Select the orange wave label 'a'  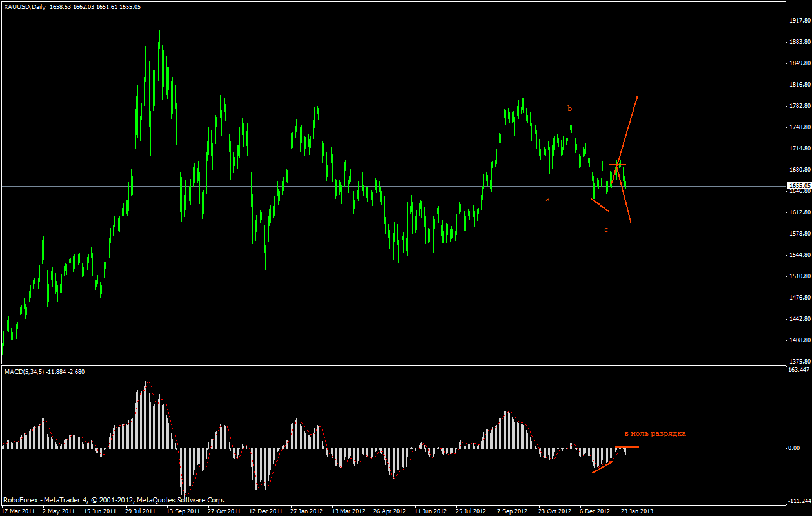tap(547, 200)
